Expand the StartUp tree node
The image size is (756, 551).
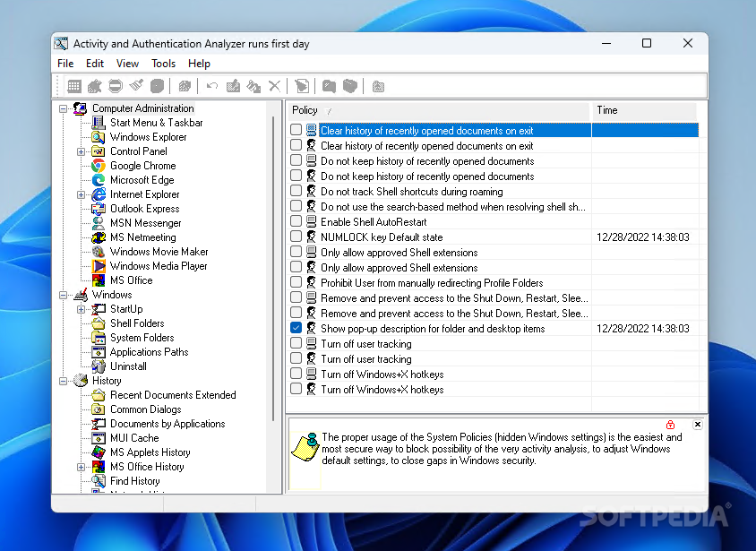(81, 309)
